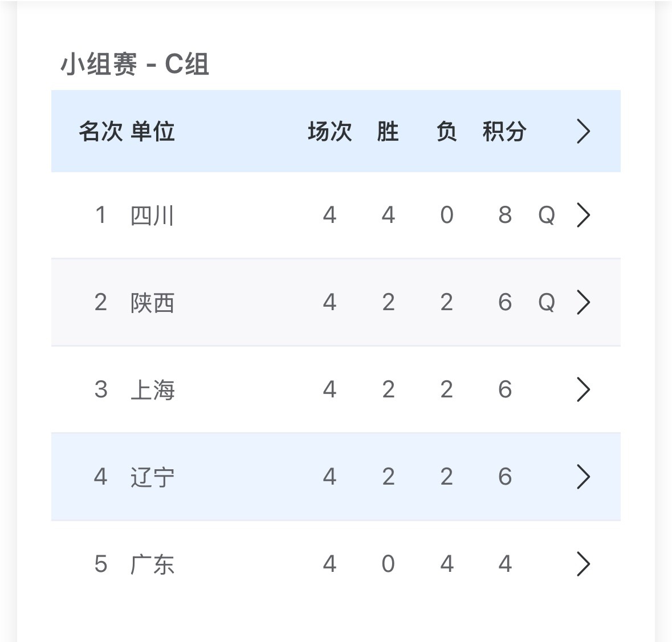Expand details for 辽宁 row
This screenshot has height=642, width=672.
click(x=583, y=477)
